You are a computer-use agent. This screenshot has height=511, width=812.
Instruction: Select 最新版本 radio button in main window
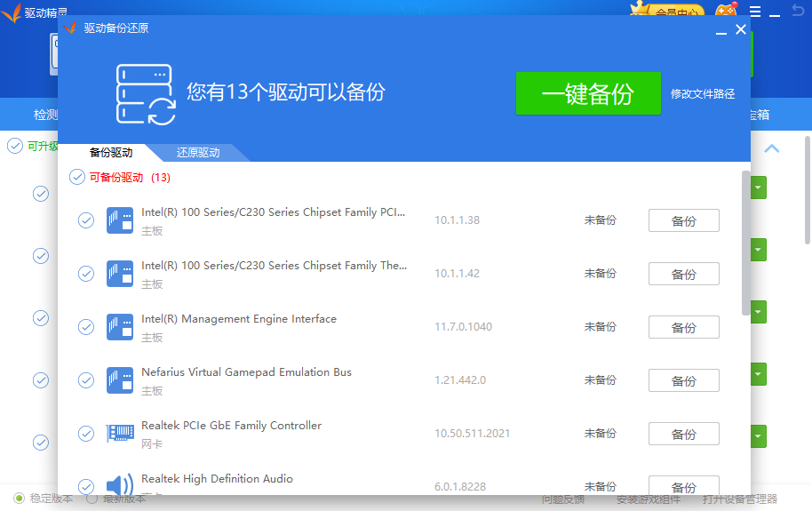pyautogui.click(x=92, y=498)
